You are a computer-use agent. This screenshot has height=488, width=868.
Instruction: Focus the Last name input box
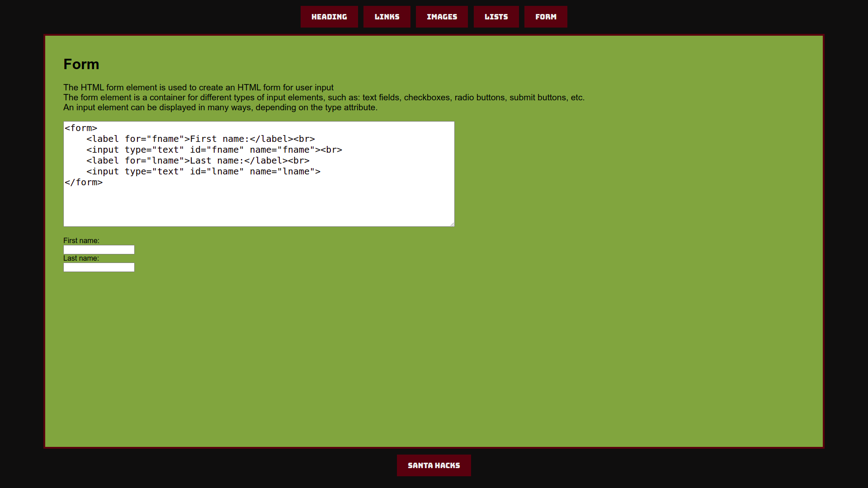coord(99,267)
